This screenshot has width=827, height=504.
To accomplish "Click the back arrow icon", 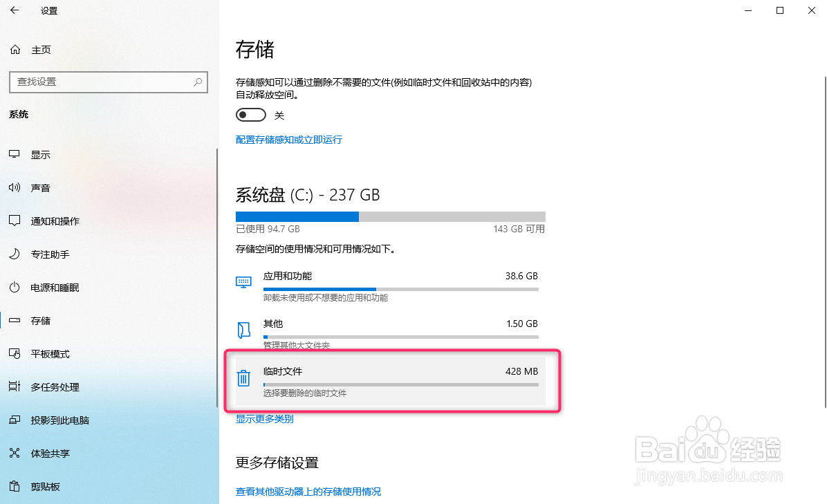I will tap(15, 10).
